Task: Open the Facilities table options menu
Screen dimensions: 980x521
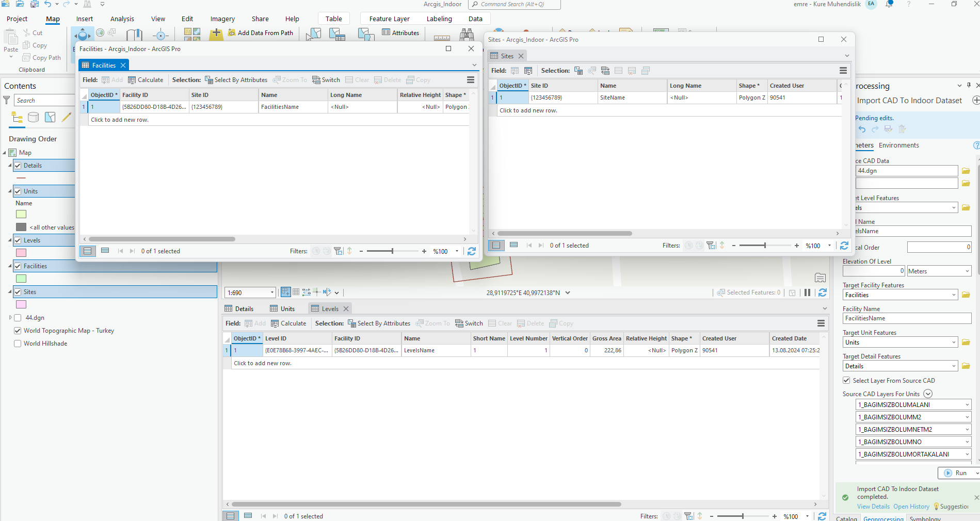Action: pyautogui.click(x=471, y=80)
